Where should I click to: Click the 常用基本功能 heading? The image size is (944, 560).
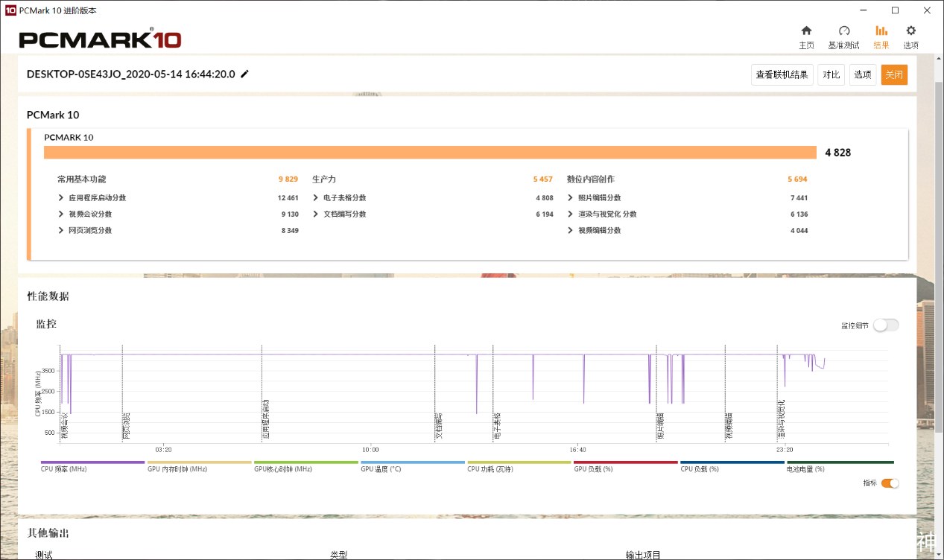82,179
